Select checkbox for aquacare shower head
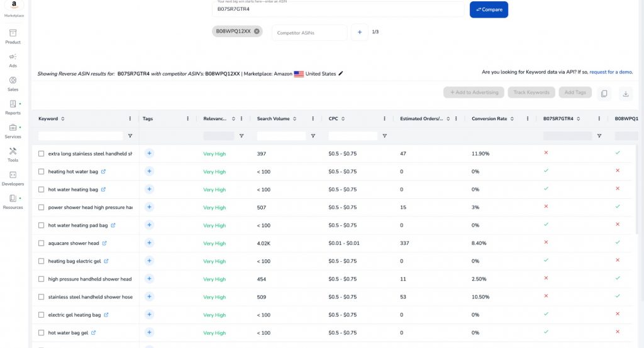 coord(41,244)
